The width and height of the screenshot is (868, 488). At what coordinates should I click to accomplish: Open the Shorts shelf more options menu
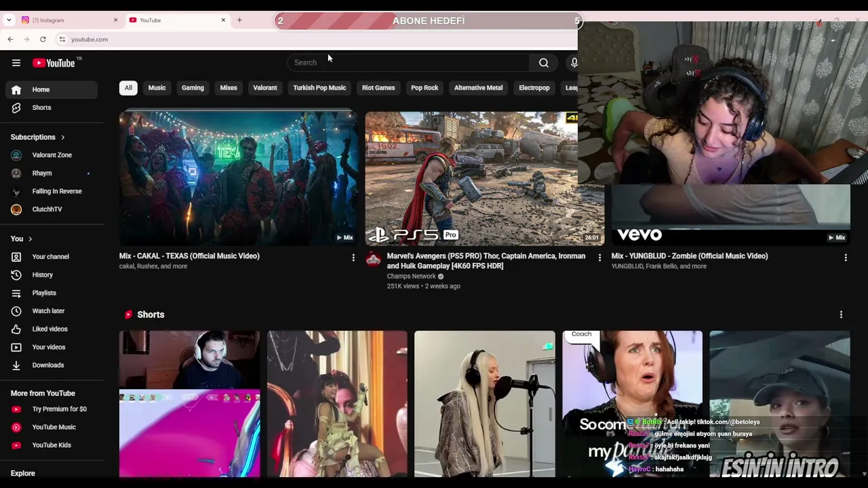[x=841, y=314]
